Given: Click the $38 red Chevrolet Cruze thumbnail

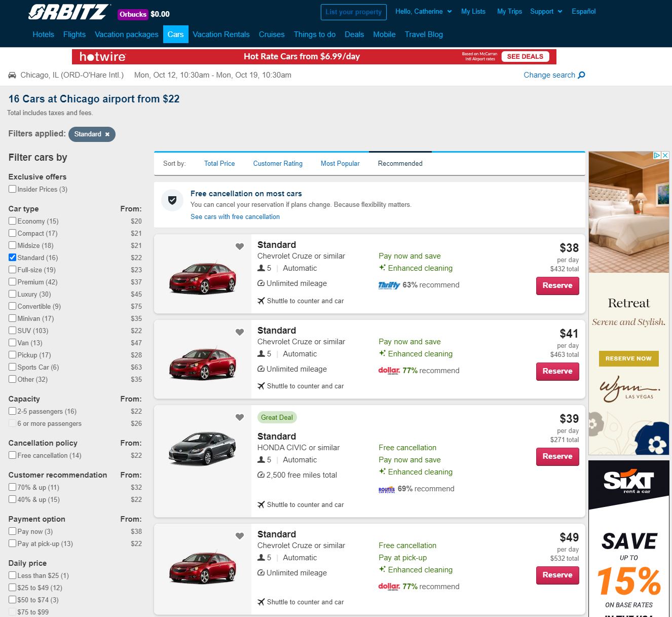Looking at the screenshot, I should point(203,277).
